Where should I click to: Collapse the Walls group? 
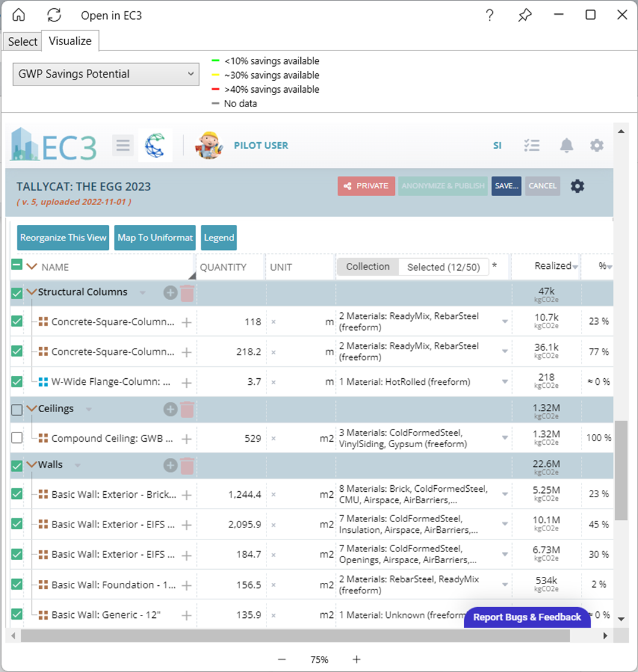(32, 465)
